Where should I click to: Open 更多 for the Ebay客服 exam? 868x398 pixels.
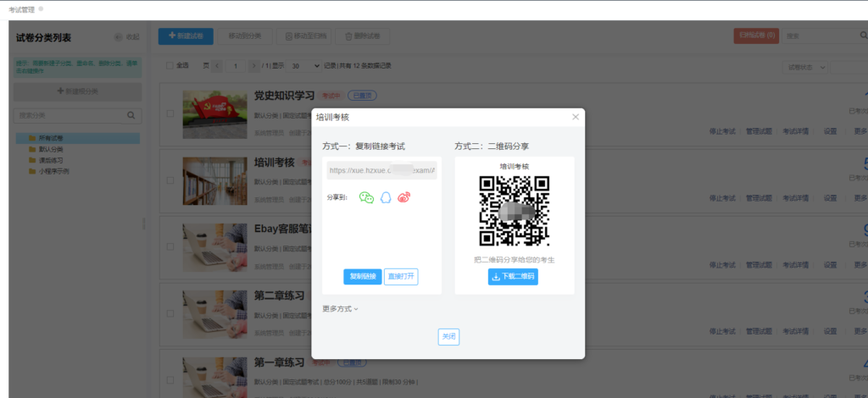(860, 265)
